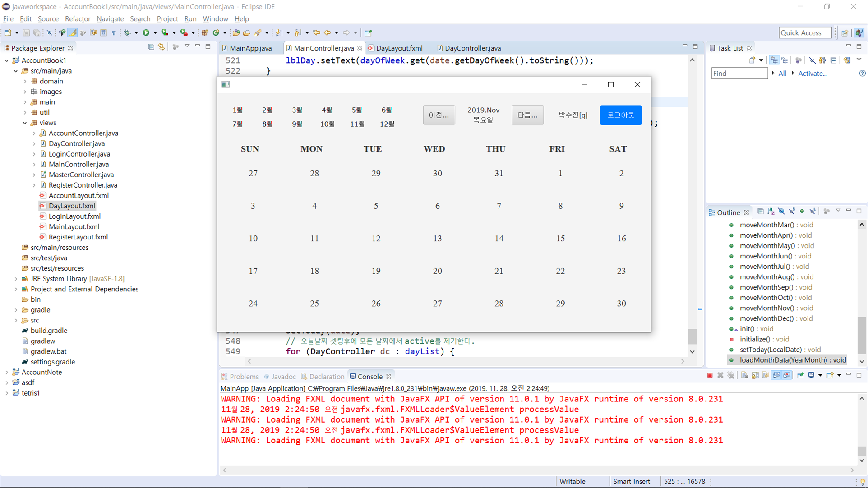Image resolution: width=868 pixels, height=488 pixels.
Task: Switch to the DayController.java tab
Action: pos(471,48)
